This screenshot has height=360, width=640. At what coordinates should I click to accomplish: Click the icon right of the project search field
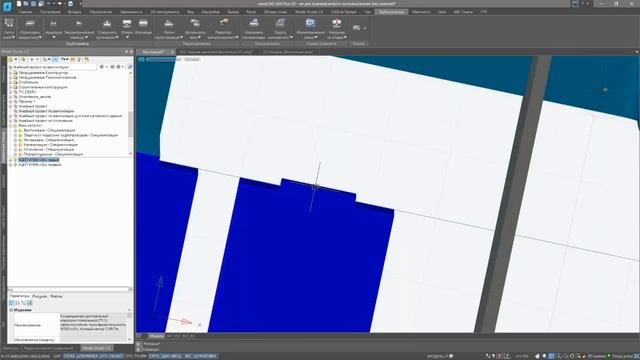pyautogui.click(x=102, y=67)
